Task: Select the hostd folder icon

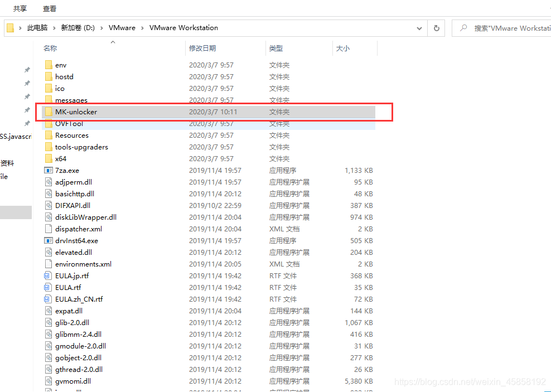Action: tap(49, 76)
